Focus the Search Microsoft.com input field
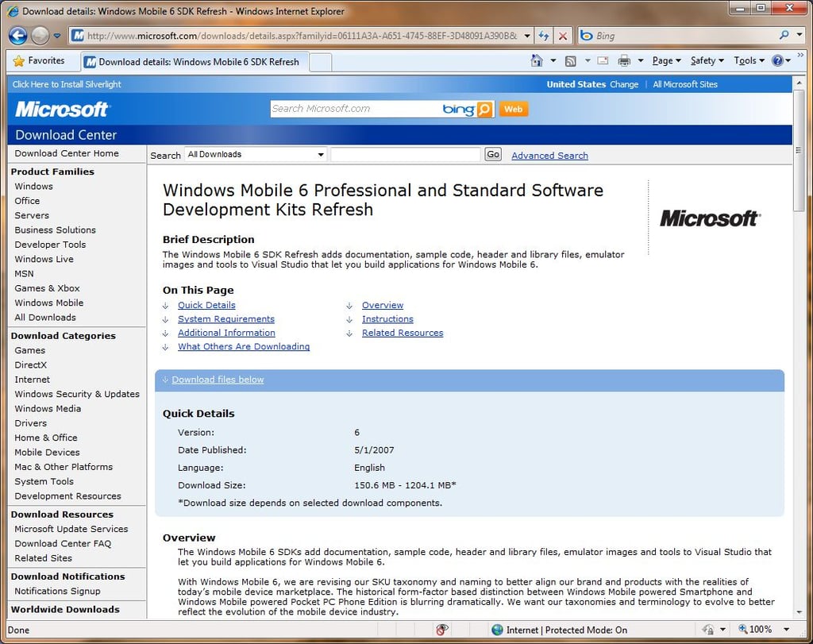Screen dimensions: 813x644 (x=355, y=109)
